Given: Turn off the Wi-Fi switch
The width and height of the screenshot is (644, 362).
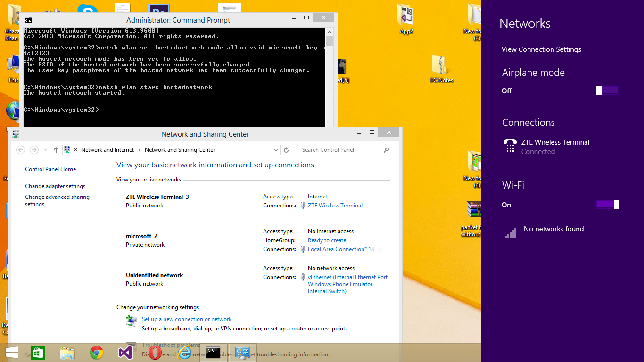Looking at the screenshot, I should tap(608, 205).
